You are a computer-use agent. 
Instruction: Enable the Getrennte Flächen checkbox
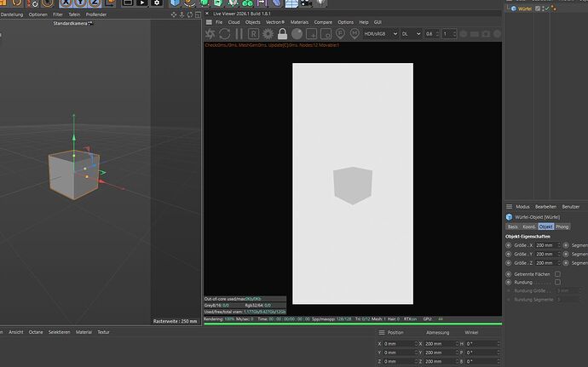[x=557, y=274]
